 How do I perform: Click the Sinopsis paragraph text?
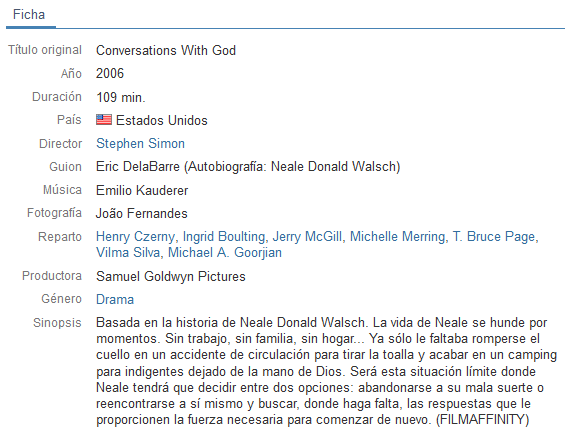coord(326,371)
